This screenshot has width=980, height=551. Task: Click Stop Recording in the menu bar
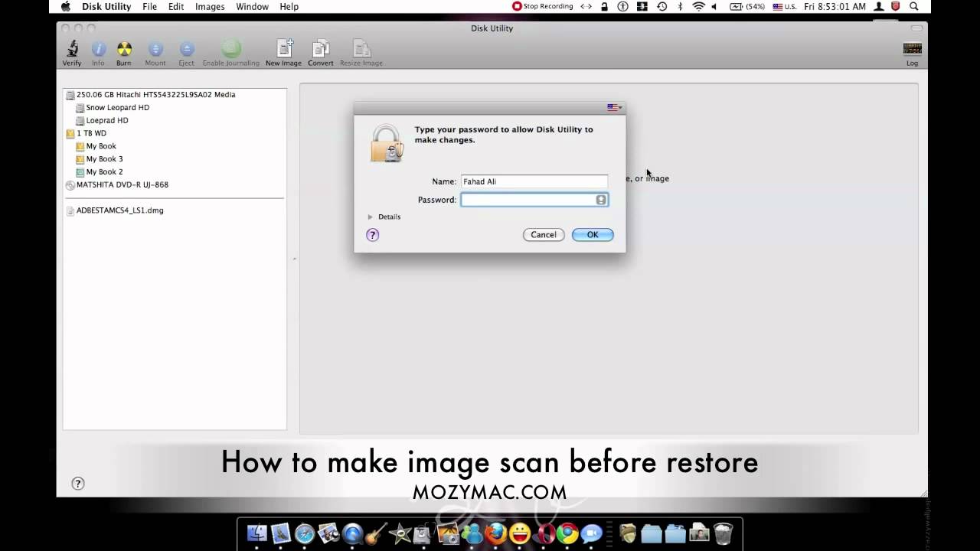pyautogui.click(x=543, y=6)
